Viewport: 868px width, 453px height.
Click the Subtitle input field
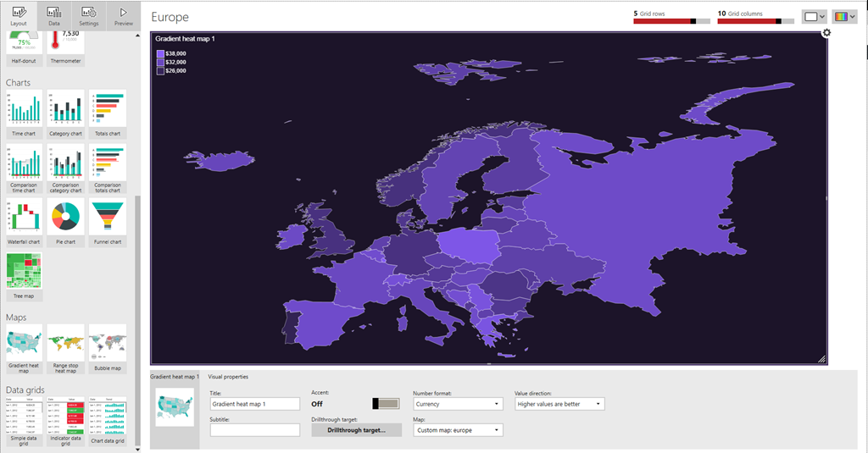(x=255, y=430)
